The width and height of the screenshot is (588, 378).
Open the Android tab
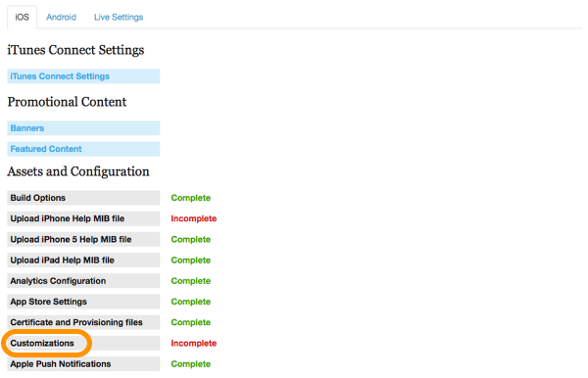tap(61, 18)
